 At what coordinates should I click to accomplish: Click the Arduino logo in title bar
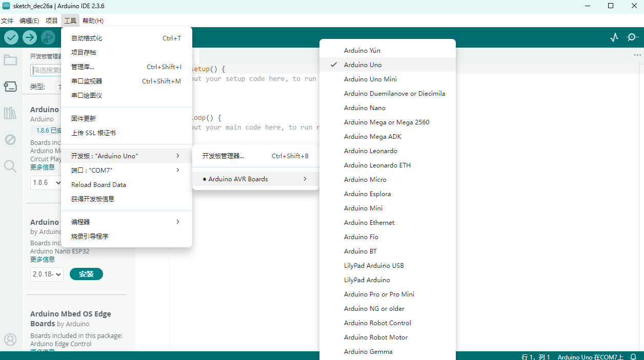point(6,6)
